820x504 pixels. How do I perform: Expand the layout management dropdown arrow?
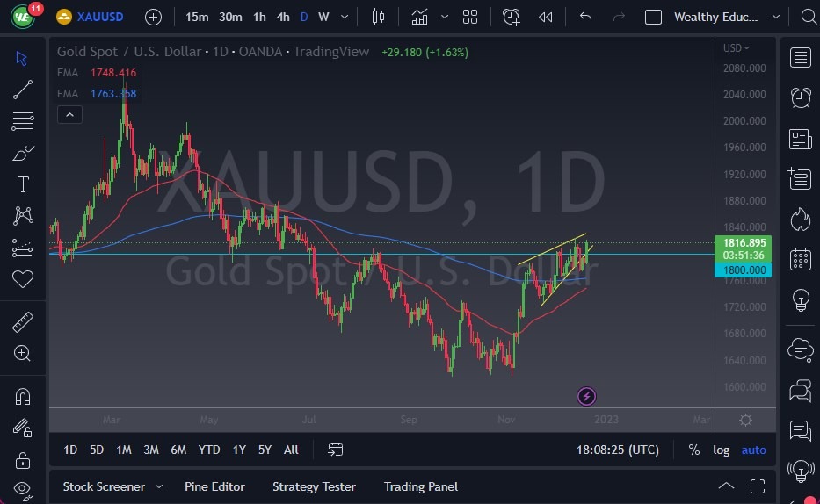point(776,18)
